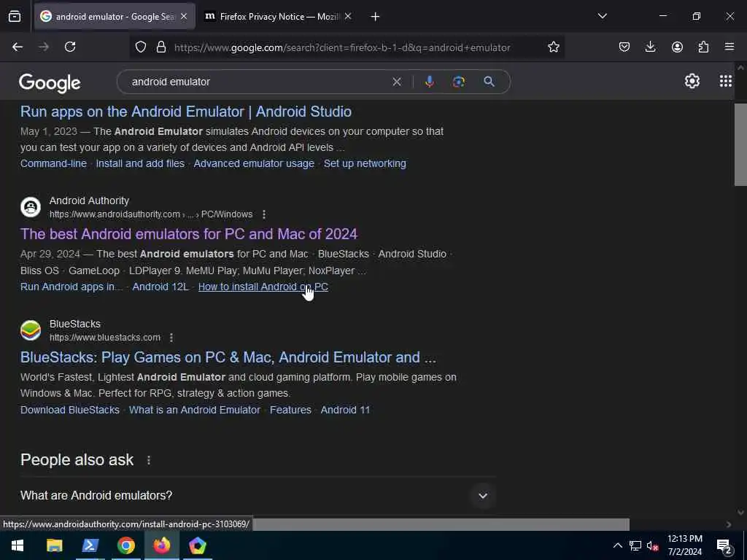Launch PowerShell from taskbar
The height and width of the screenshot is (560, 747).
90,545
